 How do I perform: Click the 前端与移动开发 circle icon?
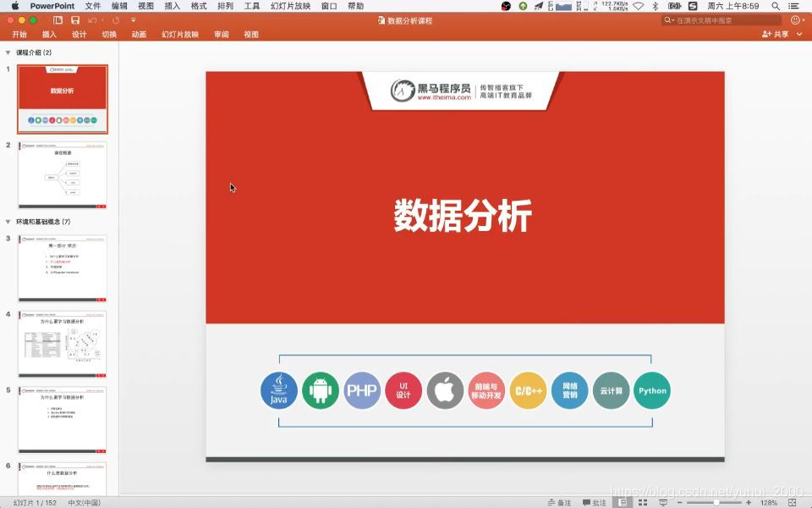point(486,390)
